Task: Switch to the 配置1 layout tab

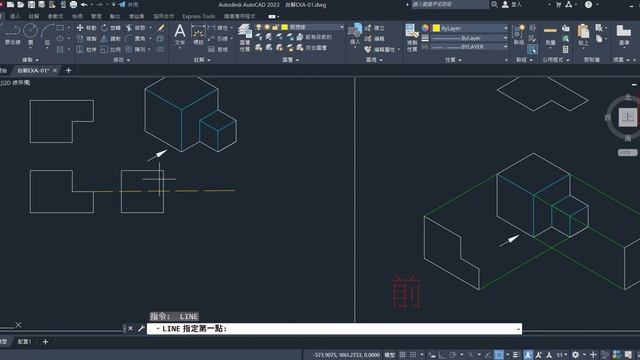Action: pos(24,342)
